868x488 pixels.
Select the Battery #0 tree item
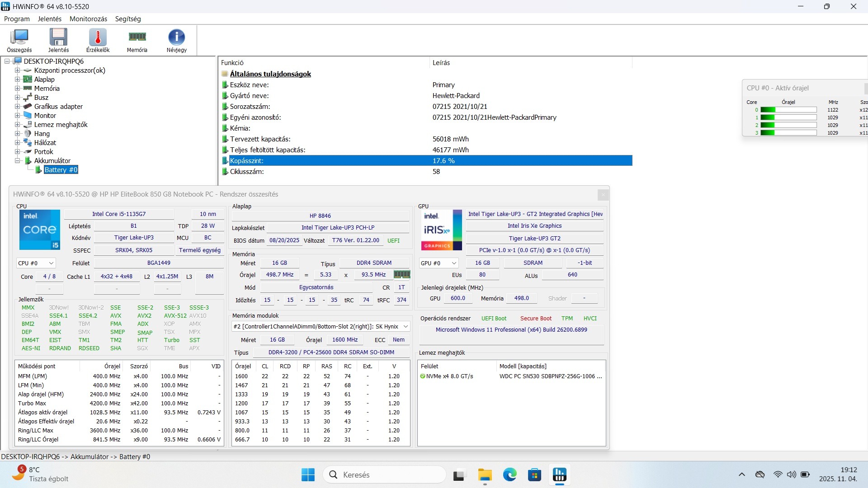(61, 170)
